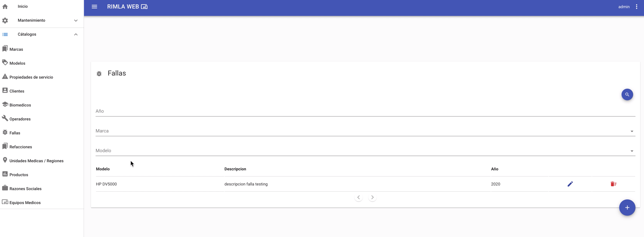Open the Marca dropdown
The image size is (644, 237).
coord(365,131)
